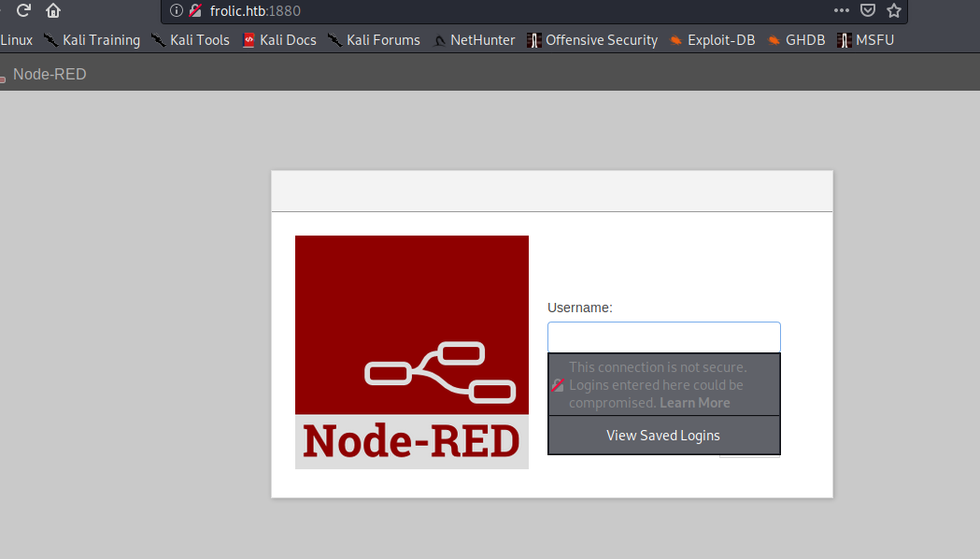Follow the Learn More link
The image size is (980, 559).
coord(694,403)
